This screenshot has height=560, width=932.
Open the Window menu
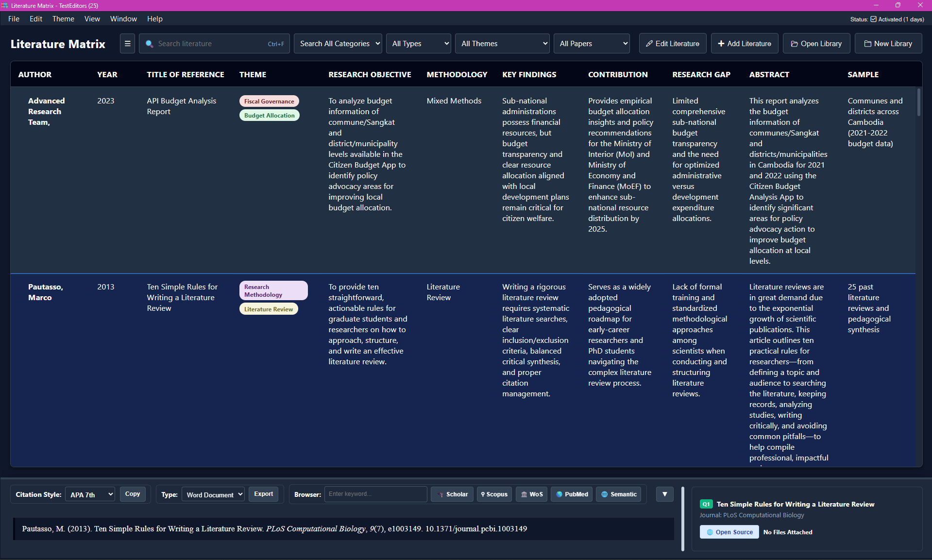point(123,19)
